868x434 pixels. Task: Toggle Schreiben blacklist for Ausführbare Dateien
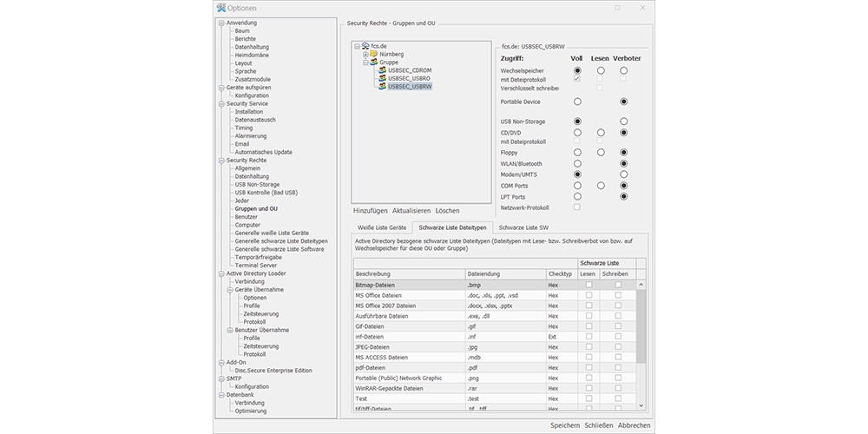(618, 316)
